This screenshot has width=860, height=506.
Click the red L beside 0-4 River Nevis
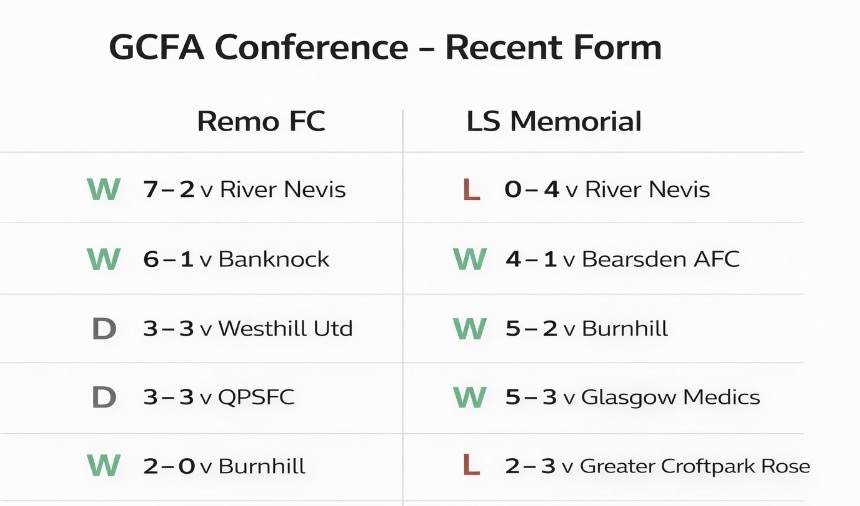tap(471, 189)
